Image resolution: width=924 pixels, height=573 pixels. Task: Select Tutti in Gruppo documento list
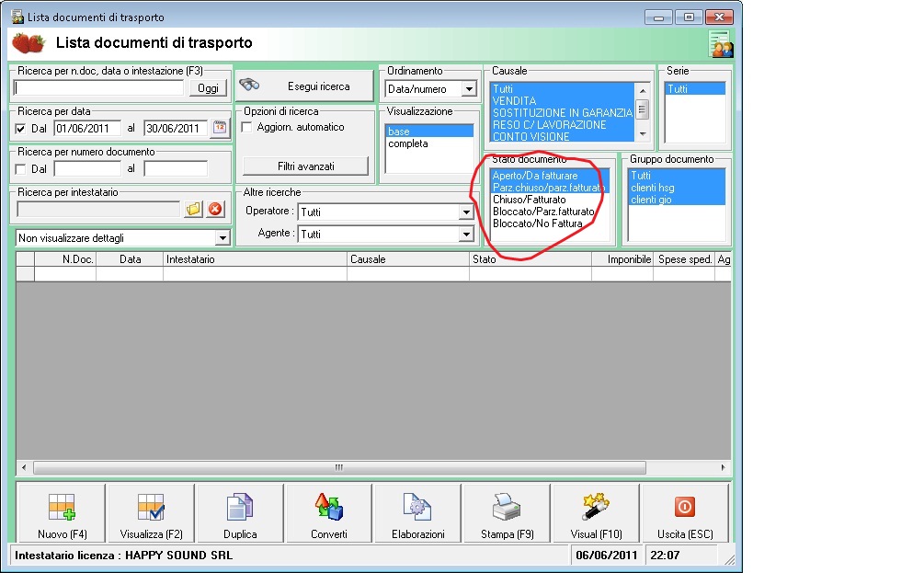pos(677,176)
